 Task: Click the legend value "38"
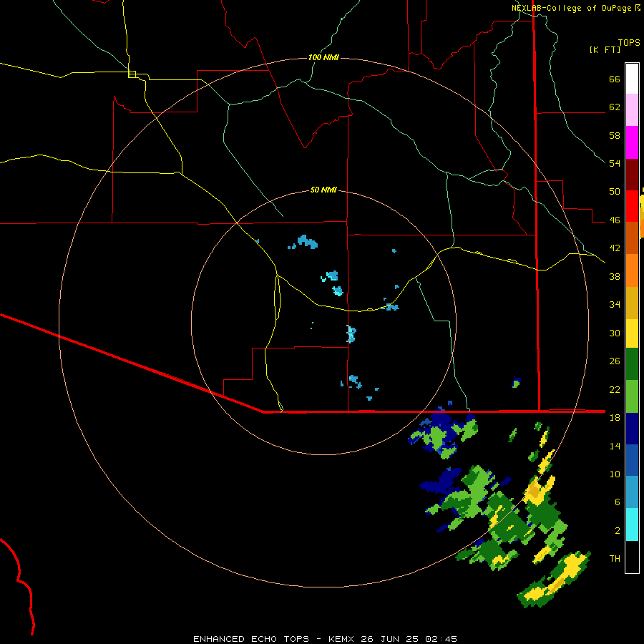pyautogui.click(x=615, y=276)
